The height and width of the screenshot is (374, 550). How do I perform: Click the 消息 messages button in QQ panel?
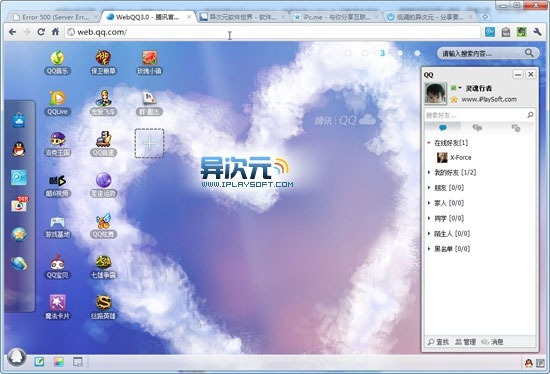point(492,342)
